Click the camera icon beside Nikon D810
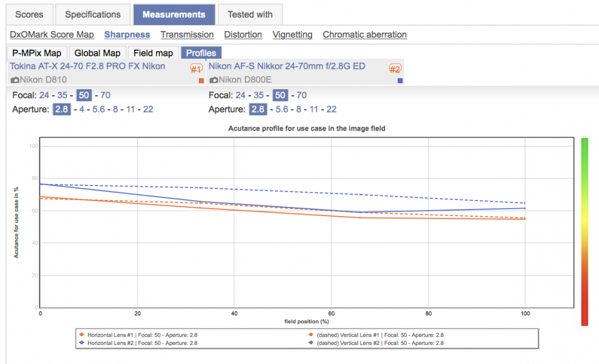The height and width of the screenshot is (364, 599). [15, 80]
